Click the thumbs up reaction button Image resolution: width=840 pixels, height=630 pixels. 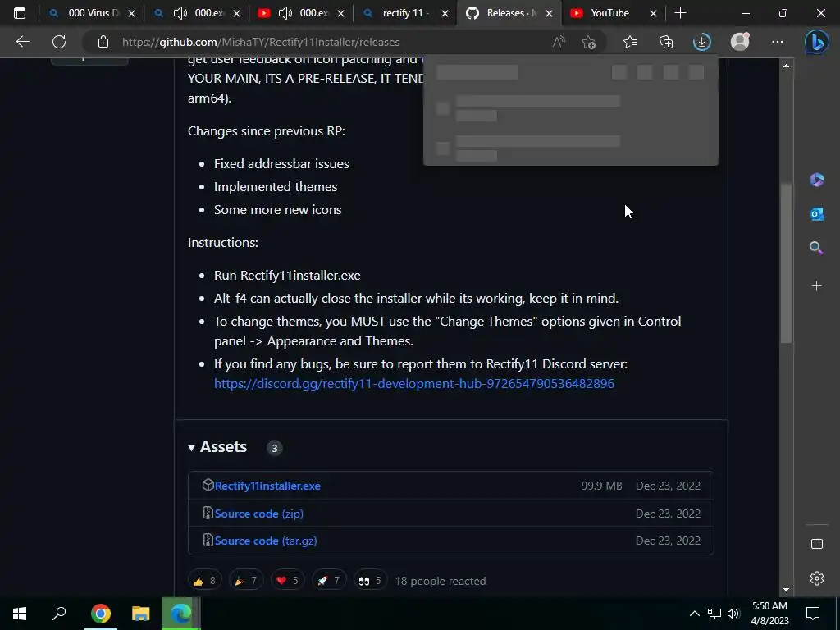204,581
